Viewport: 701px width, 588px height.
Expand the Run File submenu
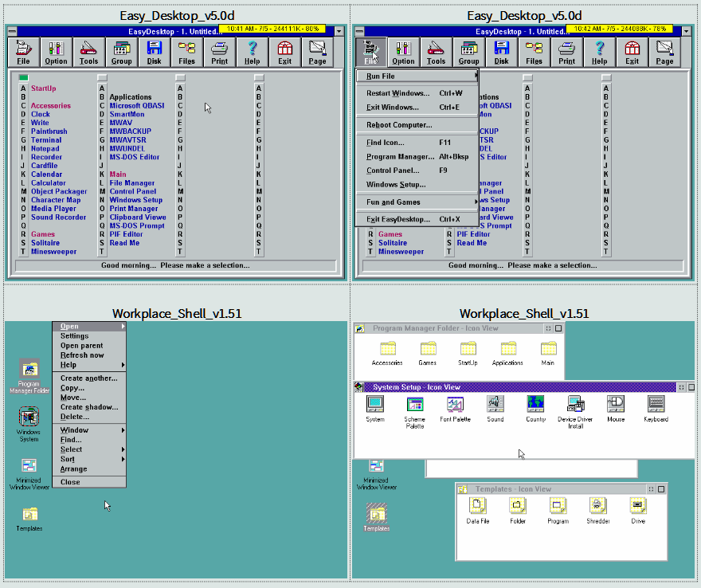pos(417,76)
